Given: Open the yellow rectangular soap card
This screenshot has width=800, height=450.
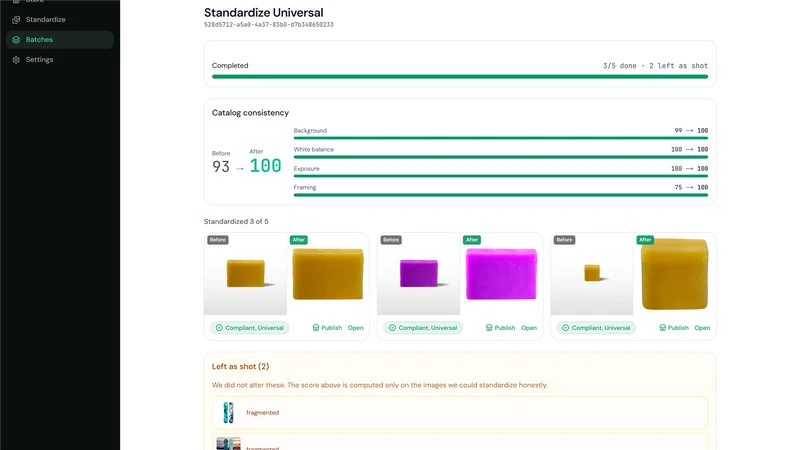Looking at the screenshot, I should 356,328.
